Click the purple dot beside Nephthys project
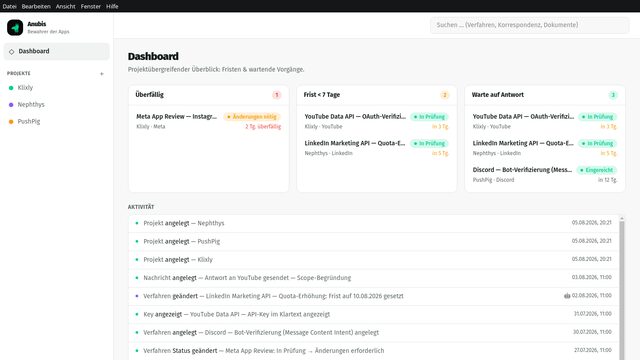Screen dimensions: 640x360 pyautogui.click(x=11, y=105)
